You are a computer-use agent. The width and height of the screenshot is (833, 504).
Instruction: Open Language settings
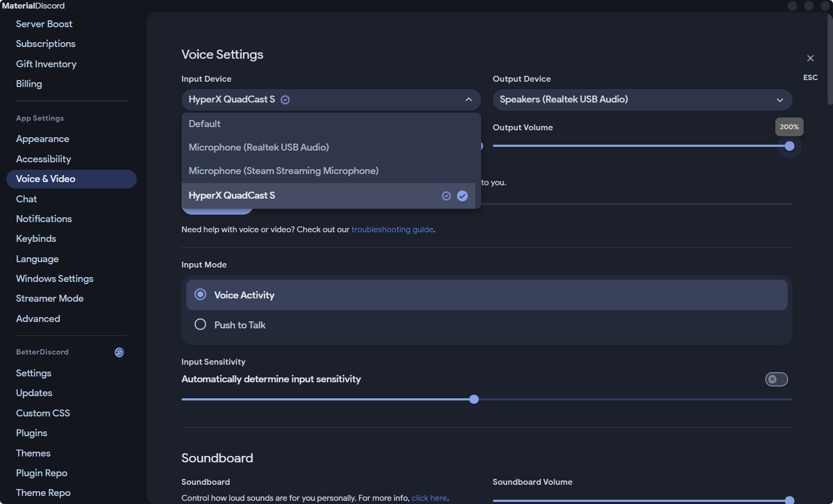[x=37, y=259]
